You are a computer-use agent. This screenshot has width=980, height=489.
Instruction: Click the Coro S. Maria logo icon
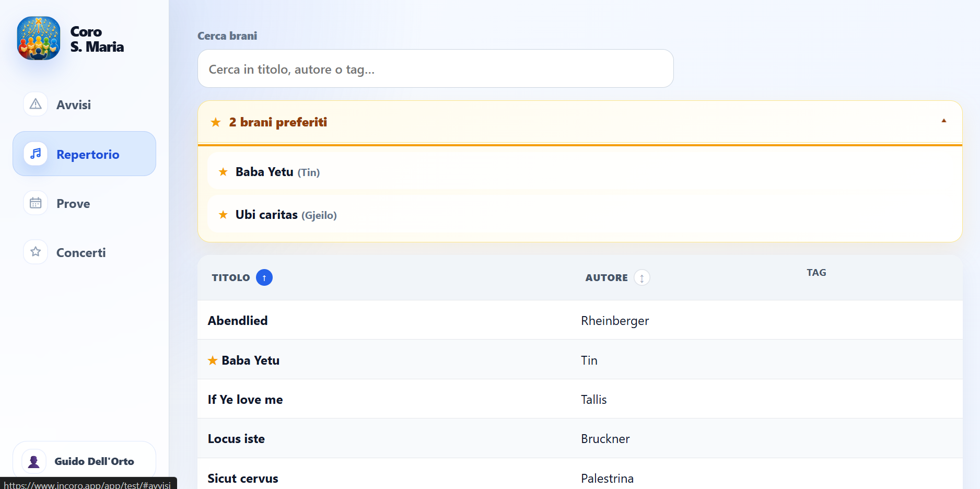coord(39,38)
